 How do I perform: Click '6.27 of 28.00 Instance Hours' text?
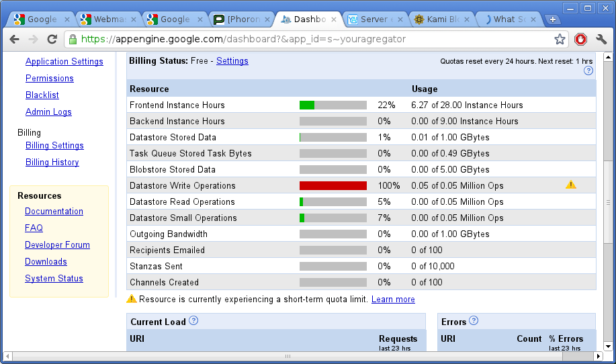click(x=467, y=105)
